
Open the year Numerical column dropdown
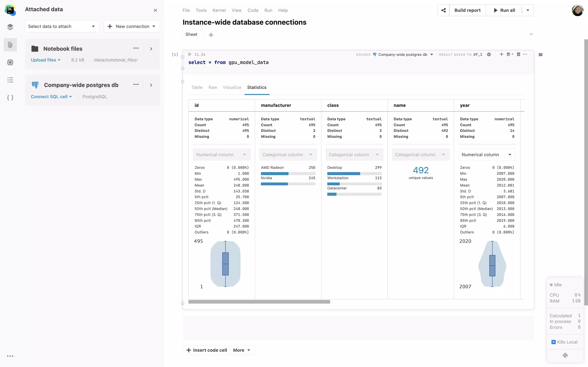point(487,155)
